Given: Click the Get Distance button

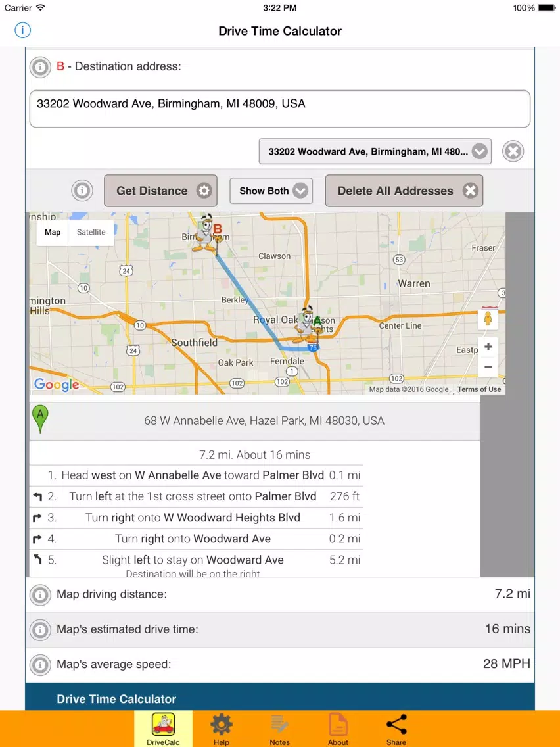Looking at the screenshot, I should 160,191.
